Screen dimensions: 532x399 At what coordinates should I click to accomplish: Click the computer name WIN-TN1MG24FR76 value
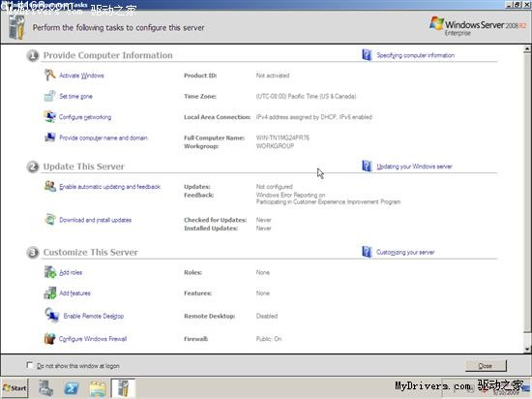coord(282,138)
